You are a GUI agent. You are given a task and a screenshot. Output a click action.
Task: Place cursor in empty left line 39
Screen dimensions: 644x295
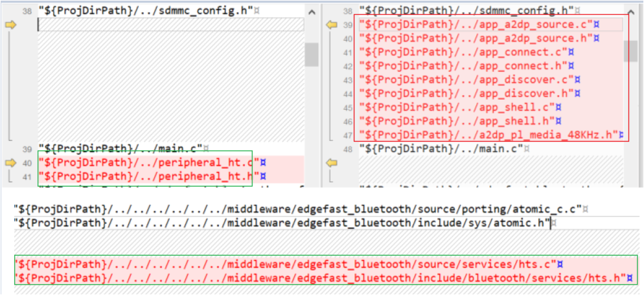[x=168, y=25]
